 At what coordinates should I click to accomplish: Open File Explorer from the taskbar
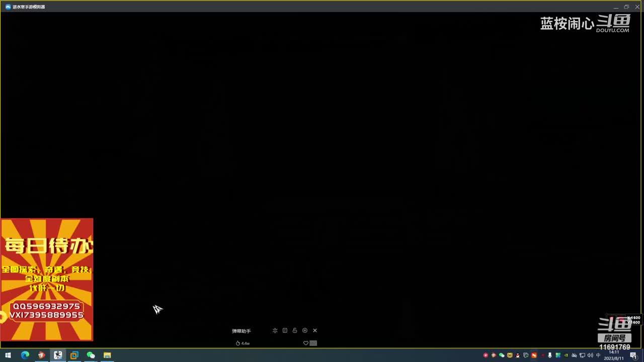tap(107, 355)
